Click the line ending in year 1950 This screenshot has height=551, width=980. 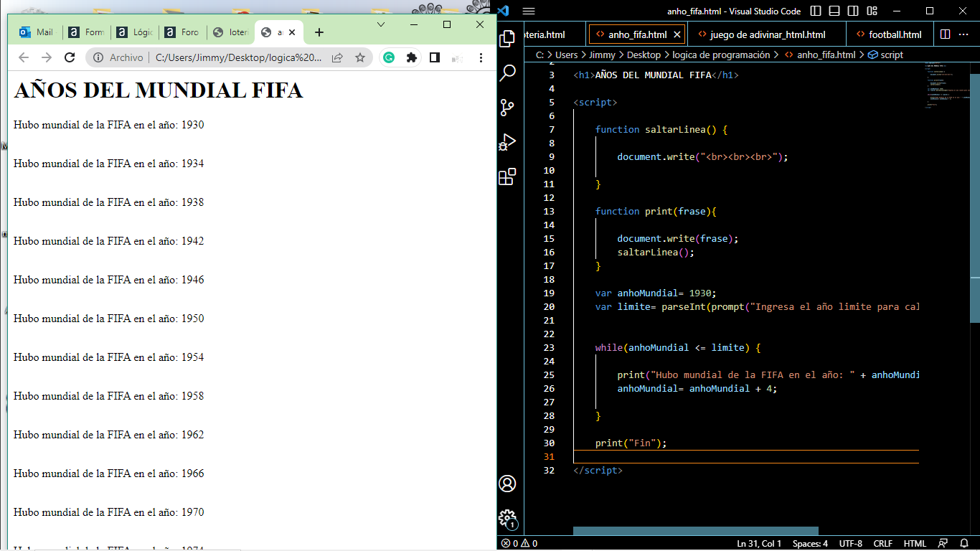coord(108,319)
